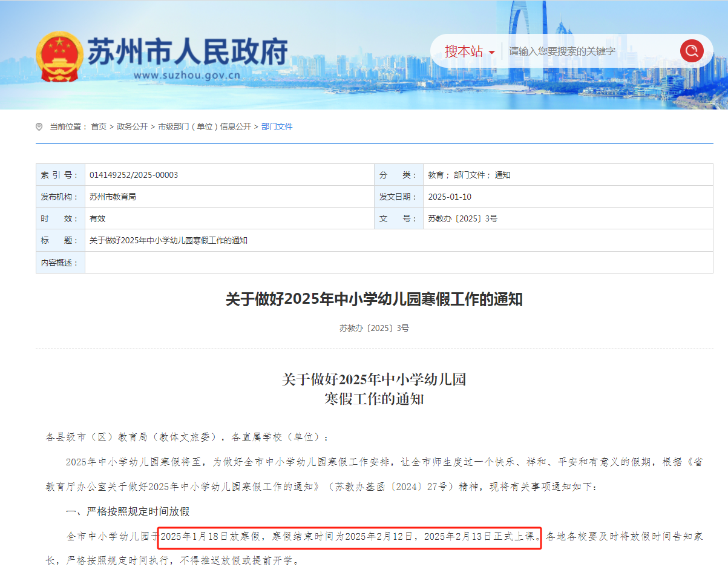This screenshot has width=728, height=567.
Task: Click the www.suzhou.gov.cn address under the title
Action: click(187, 76)
